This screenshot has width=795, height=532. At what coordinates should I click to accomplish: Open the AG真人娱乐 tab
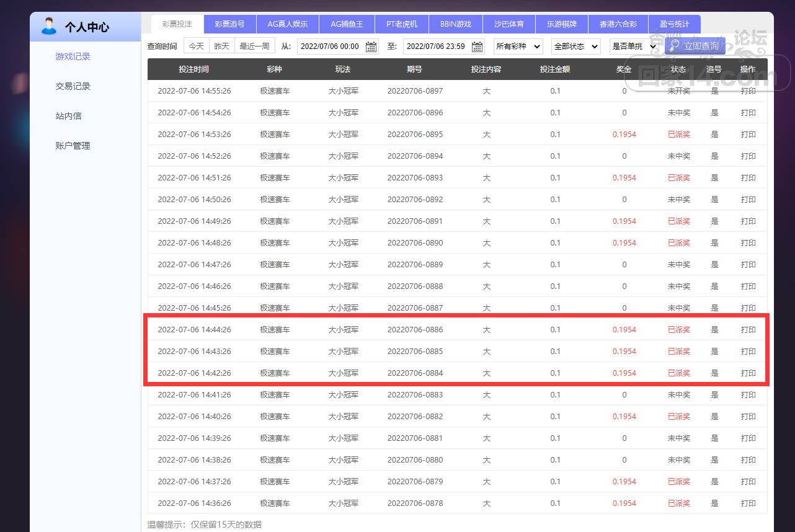[x=287, y=24]
